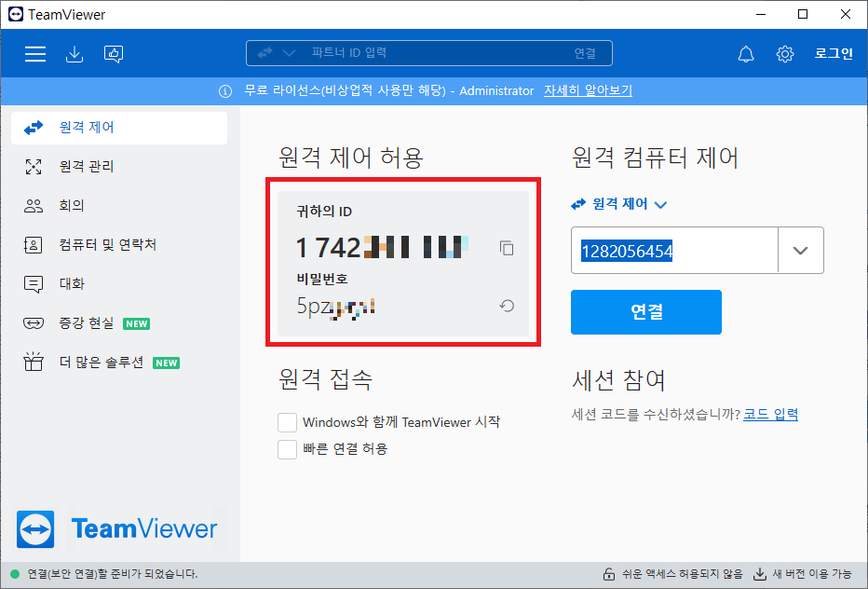Expand the 원격 제어 mode dropdown
Viewport: 868px width, 589px height.
620,204
